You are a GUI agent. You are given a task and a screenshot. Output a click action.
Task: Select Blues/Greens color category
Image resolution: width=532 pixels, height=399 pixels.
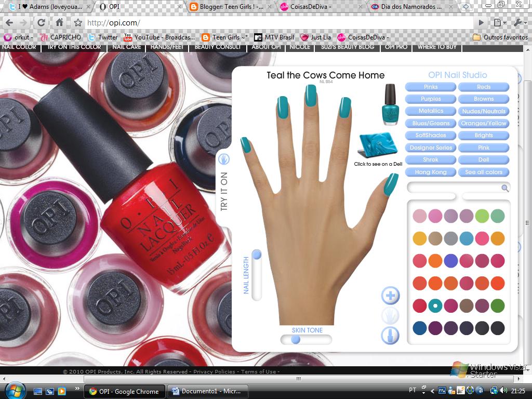(x=431, y=123)
